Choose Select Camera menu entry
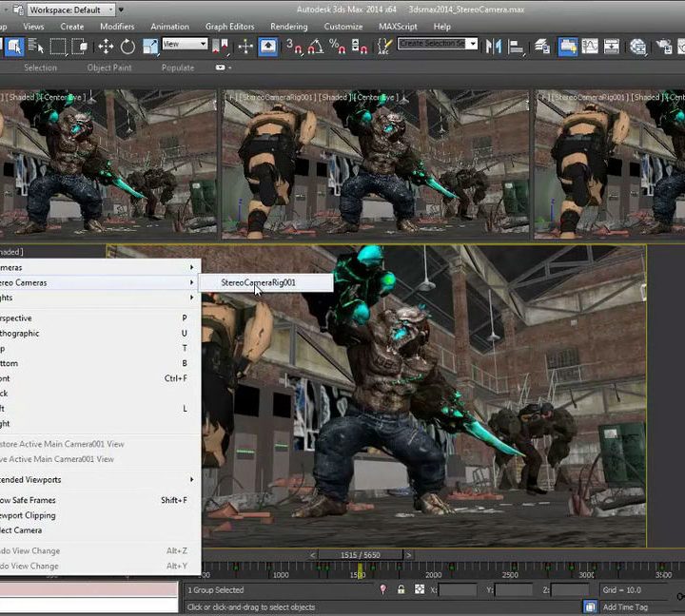The image size is (685, 616). pyautogui.click(x=98, y=530)
